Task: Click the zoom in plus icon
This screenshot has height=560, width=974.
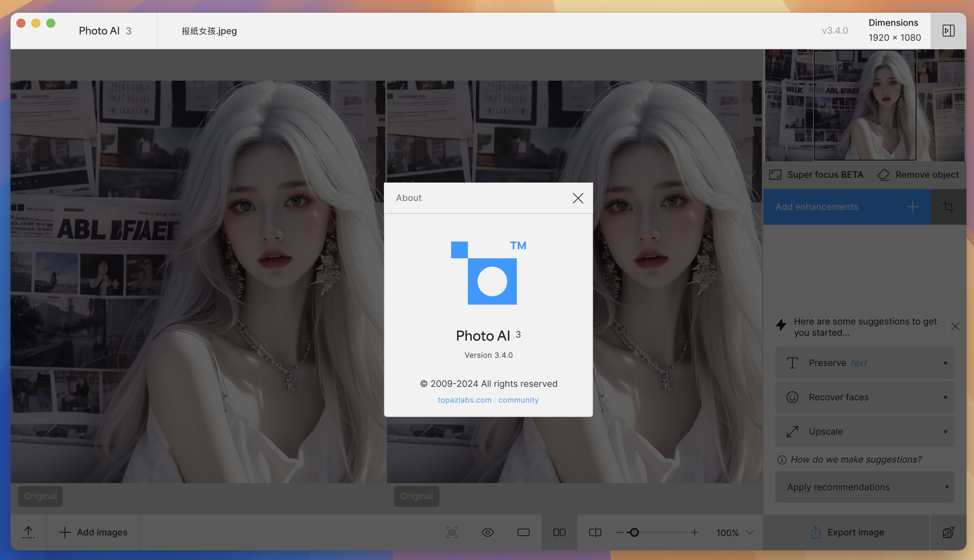Action: coord(694,532)
